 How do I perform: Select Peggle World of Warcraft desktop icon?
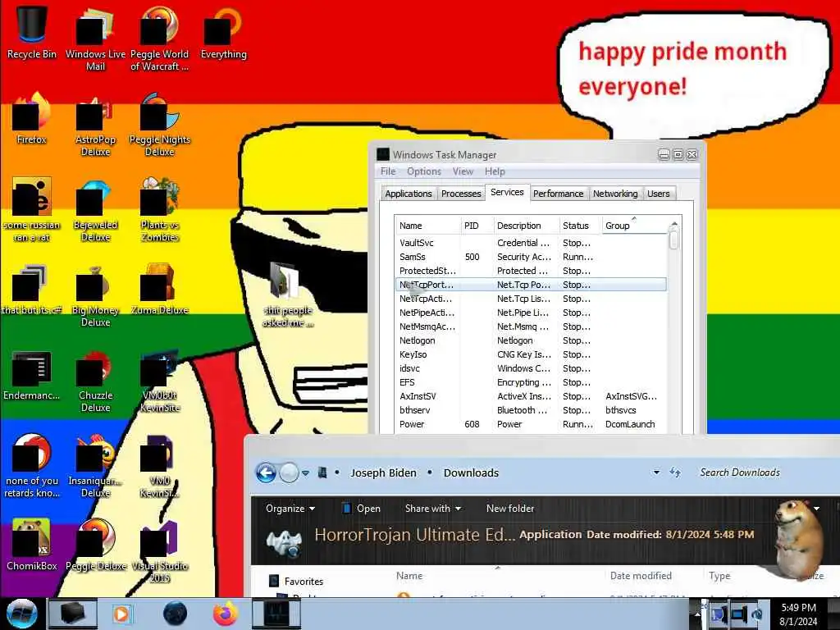point(160,39)
